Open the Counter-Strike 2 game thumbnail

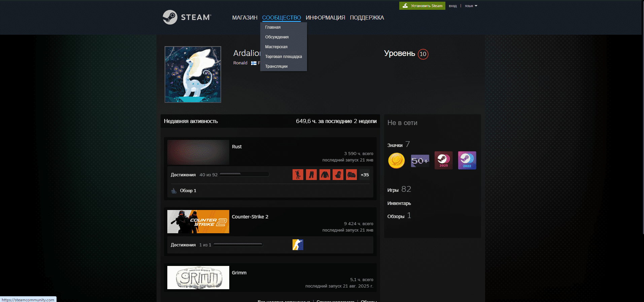coord(198,222)
